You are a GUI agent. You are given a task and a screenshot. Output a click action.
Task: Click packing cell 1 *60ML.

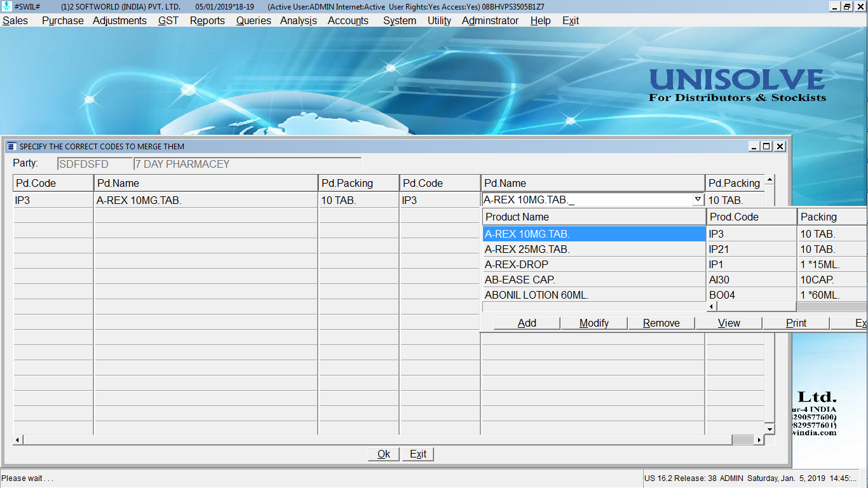coord(833,295)
